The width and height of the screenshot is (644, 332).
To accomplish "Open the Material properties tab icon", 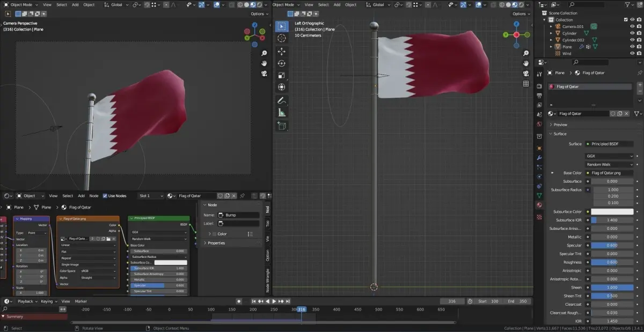I will click(x=539, y=205).
